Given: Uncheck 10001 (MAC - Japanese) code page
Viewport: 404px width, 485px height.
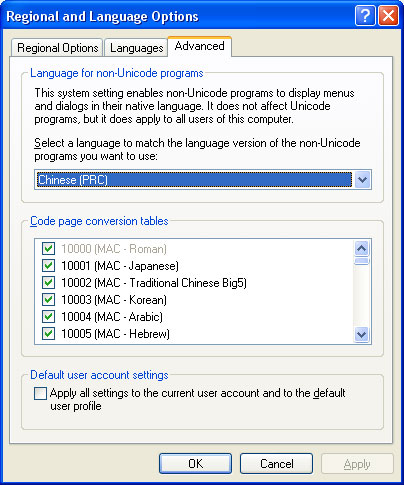Looking at the screenshot, I should click(49, 266).
